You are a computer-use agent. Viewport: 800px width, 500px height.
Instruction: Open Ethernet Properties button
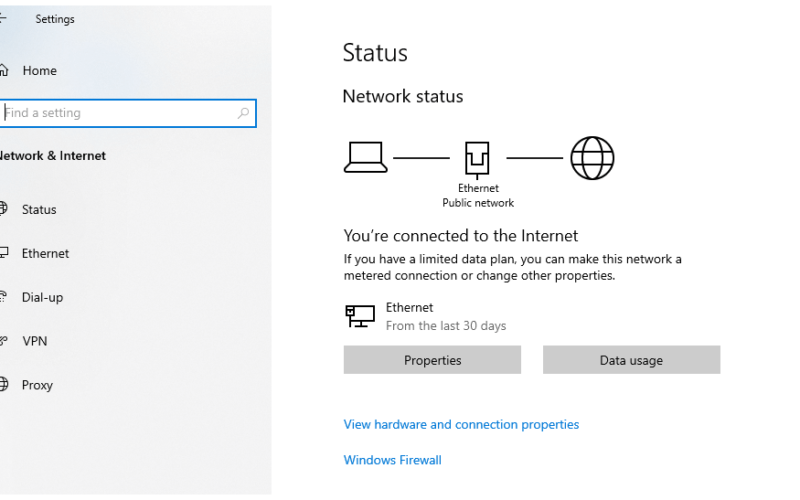[x=432, y=360]
